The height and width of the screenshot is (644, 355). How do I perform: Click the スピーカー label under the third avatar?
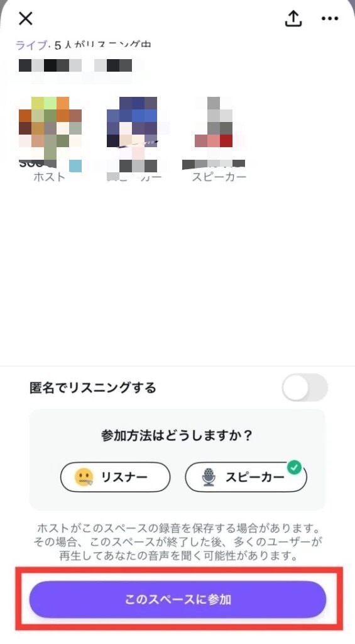point(219,177)
